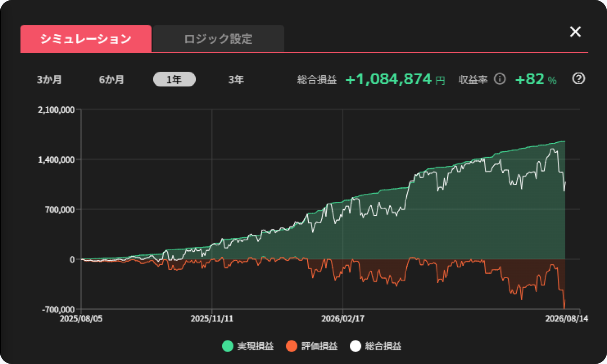Click the 2,100,000 y-axis label

point(56,110)
